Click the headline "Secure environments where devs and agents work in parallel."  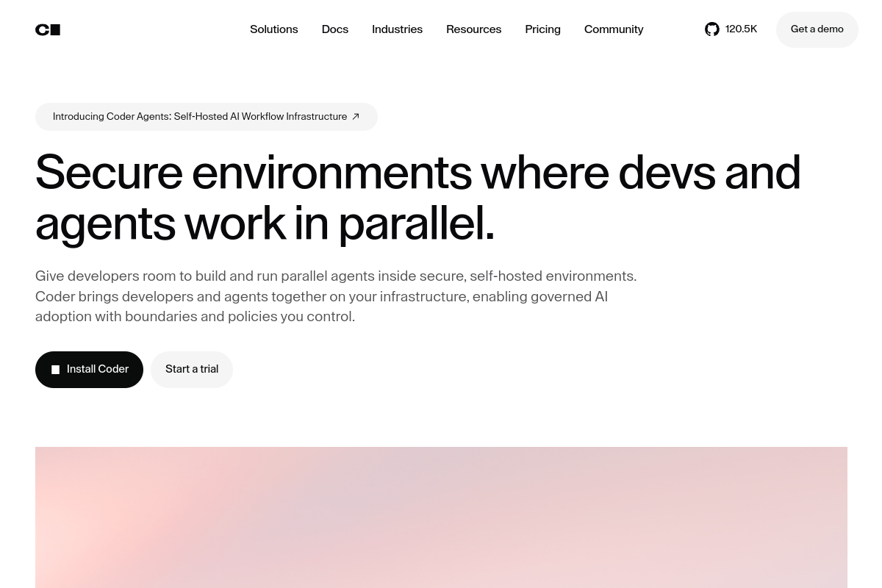(x=417, y=197)
